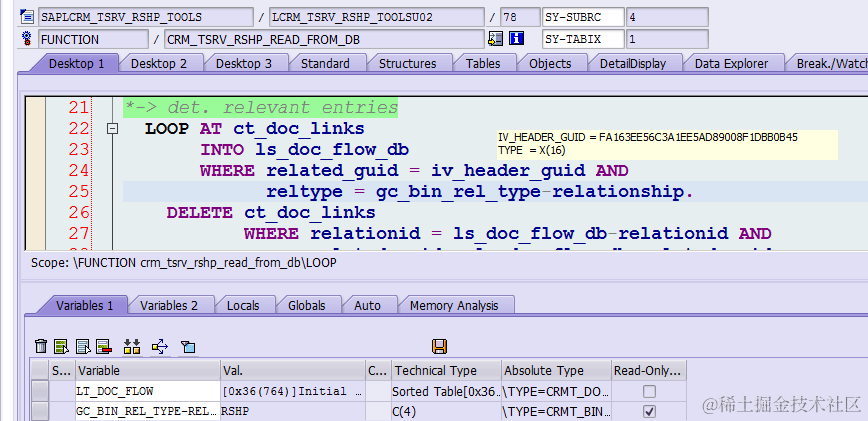Toggle read-only checkbox for GC_BIN_REL_TYPE-REL row
The width and height of the screenshot is (868, 421).
[x=649, y=412]
